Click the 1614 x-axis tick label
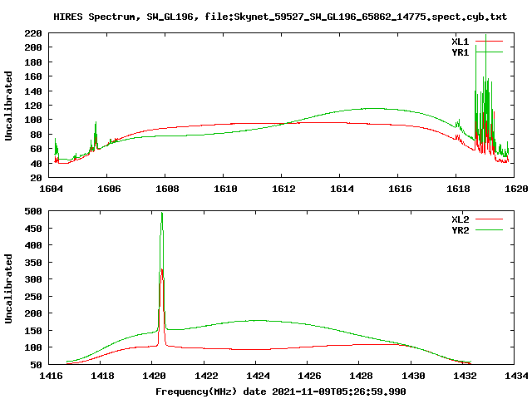Viewport: 532px width, 399px height. coord(342,189)
